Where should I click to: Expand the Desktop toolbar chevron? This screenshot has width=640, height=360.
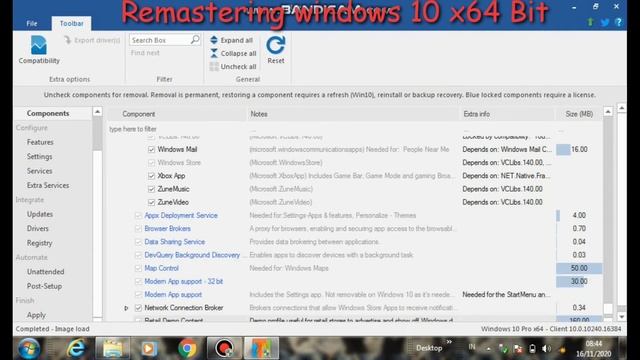pyautogui.click(x=449, y=342)
